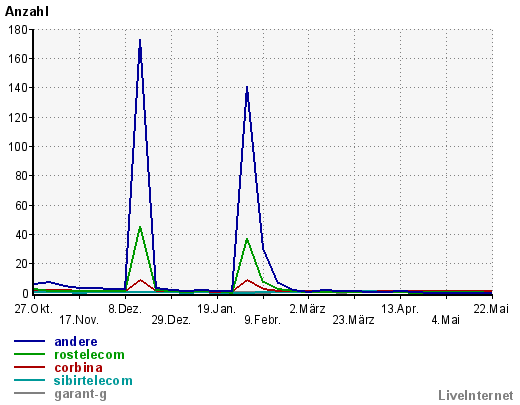520x405 pixels.
Task: Click the 'Anzahl' y-axis title
Action: pyautogui.click(x=27, y=12)
